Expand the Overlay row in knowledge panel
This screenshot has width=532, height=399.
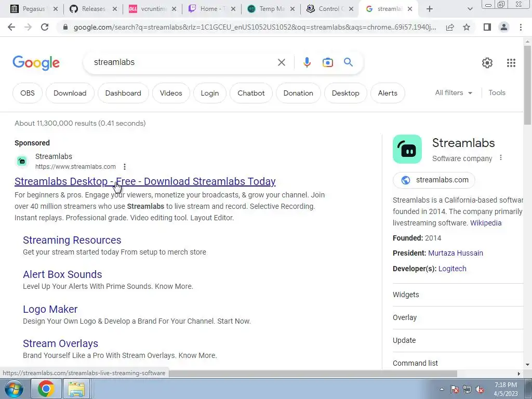pos(458,317)
